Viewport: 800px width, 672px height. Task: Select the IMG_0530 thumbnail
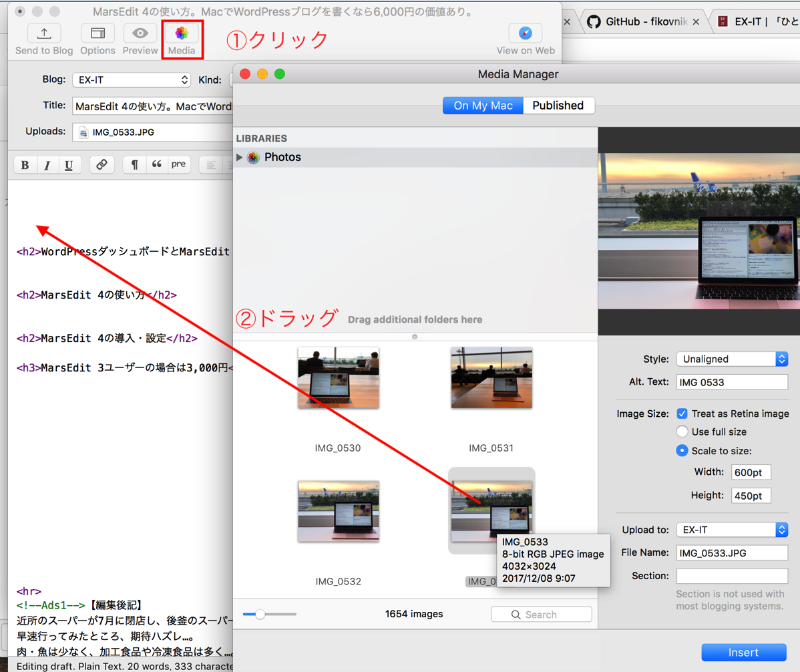click(x=339, y=378)
